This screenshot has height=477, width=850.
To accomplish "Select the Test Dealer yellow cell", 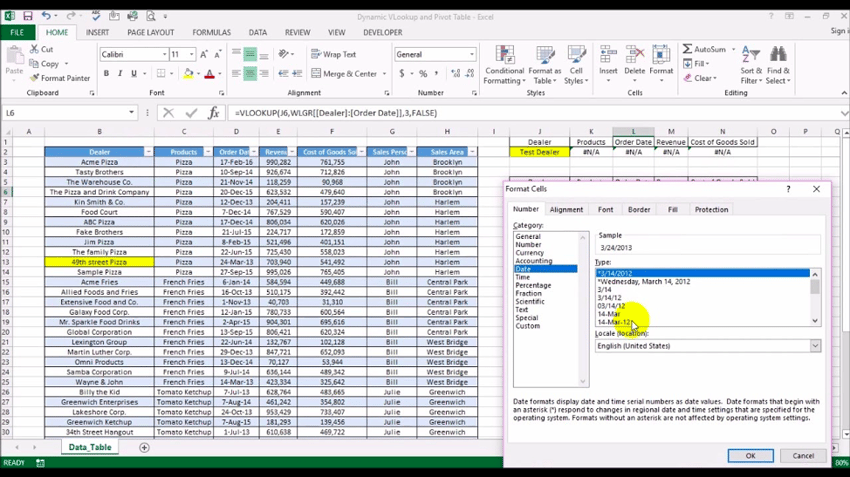I will coord(539,152).
